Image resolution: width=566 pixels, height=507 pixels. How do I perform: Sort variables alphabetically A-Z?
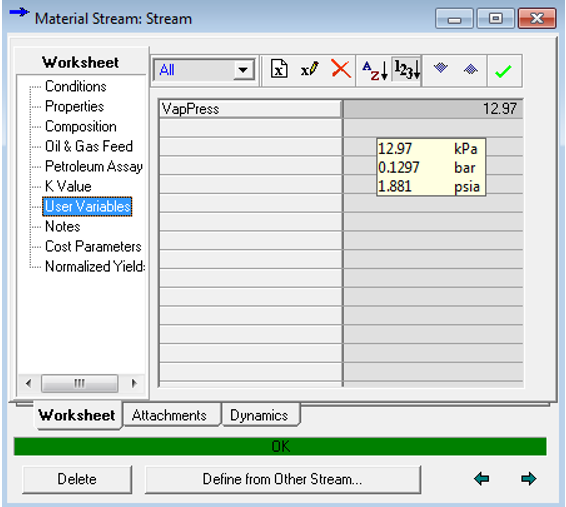[375, 70]
